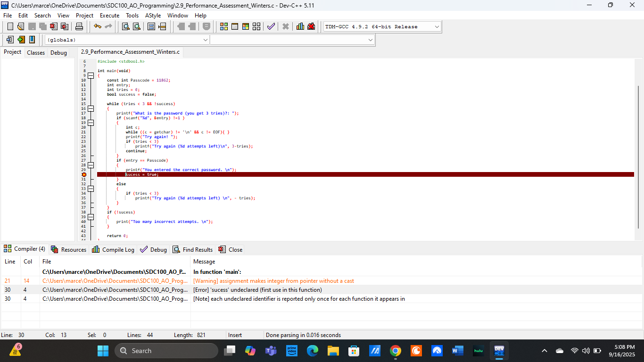
Task: Undo the last edit with the arrow icon
Action: (x=97, y=26)
